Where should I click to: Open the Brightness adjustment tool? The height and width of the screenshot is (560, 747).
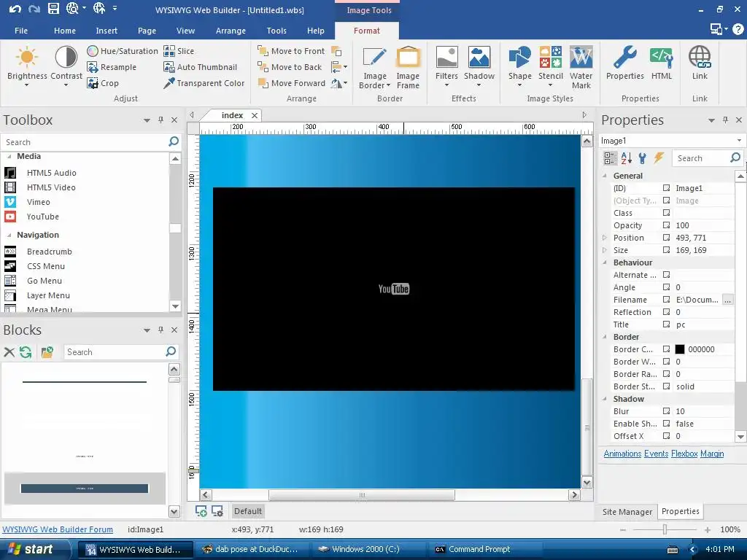pos(27,66)
